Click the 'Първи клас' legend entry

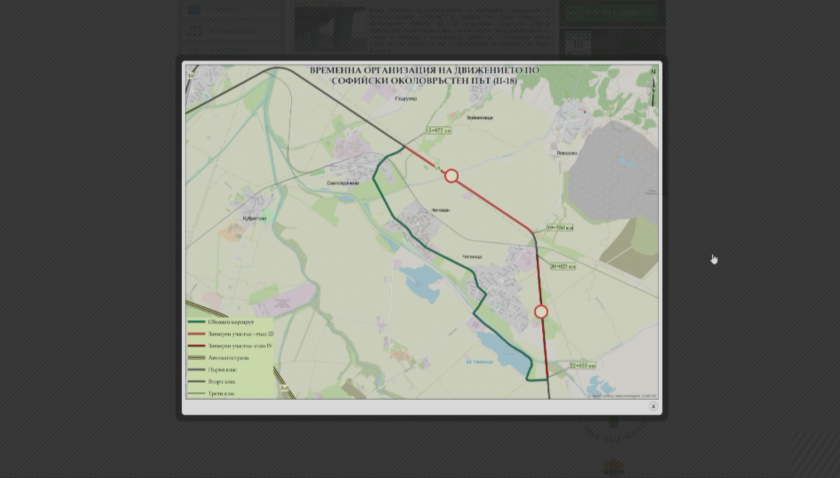click(x=222, y=370)
